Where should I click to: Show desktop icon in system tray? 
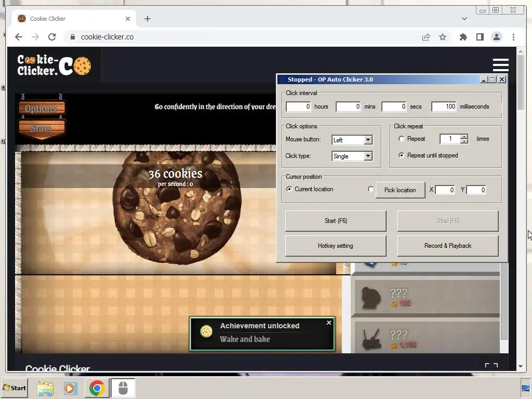click(x=526, y=389)
